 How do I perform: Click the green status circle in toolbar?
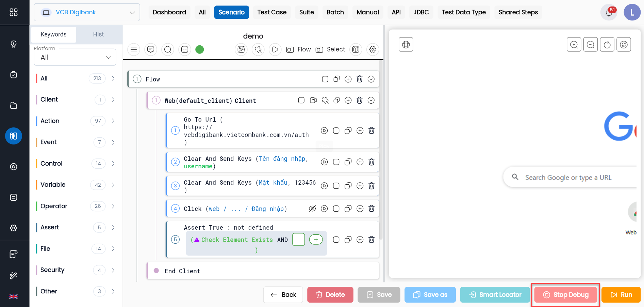click(200, 50)
